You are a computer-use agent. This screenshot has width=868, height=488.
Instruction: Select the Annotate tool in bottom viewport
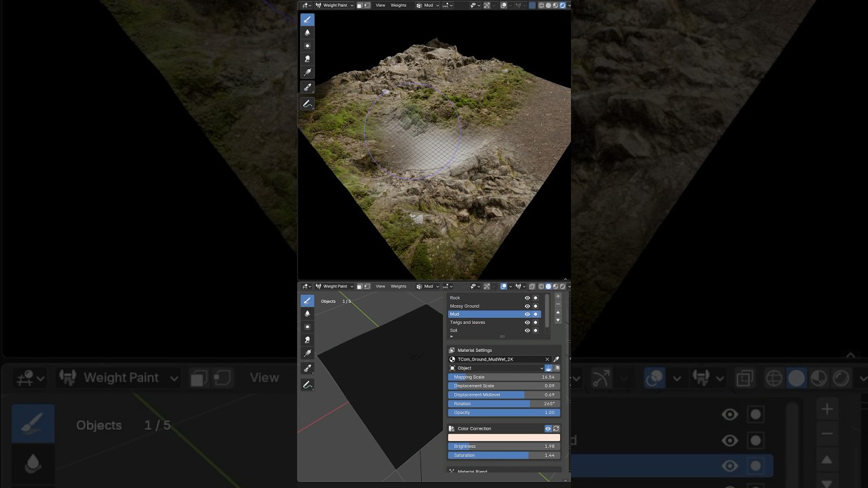(307, 384)
